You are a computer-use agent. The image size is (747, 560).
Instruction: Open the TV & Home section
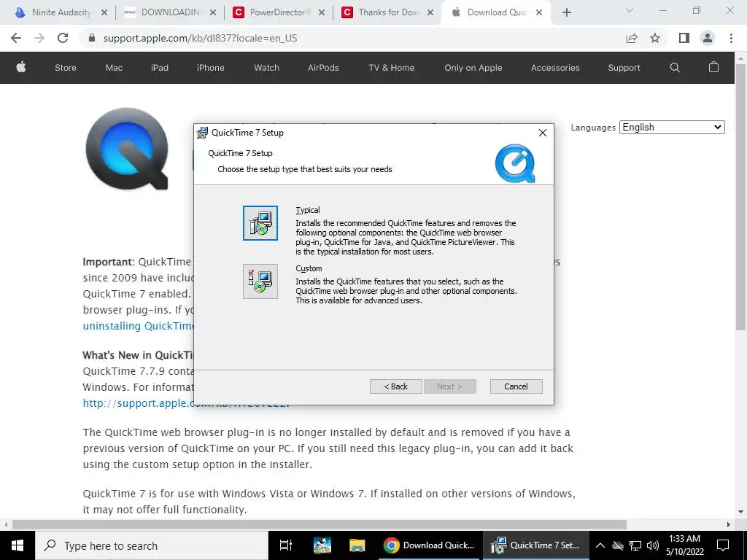click(392, 68)
